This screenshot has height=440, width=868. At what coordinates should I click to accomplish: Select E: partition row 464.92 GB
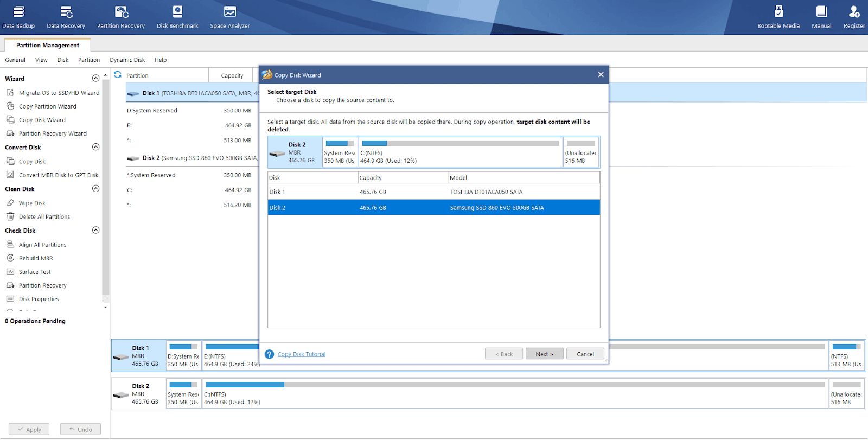192,125
